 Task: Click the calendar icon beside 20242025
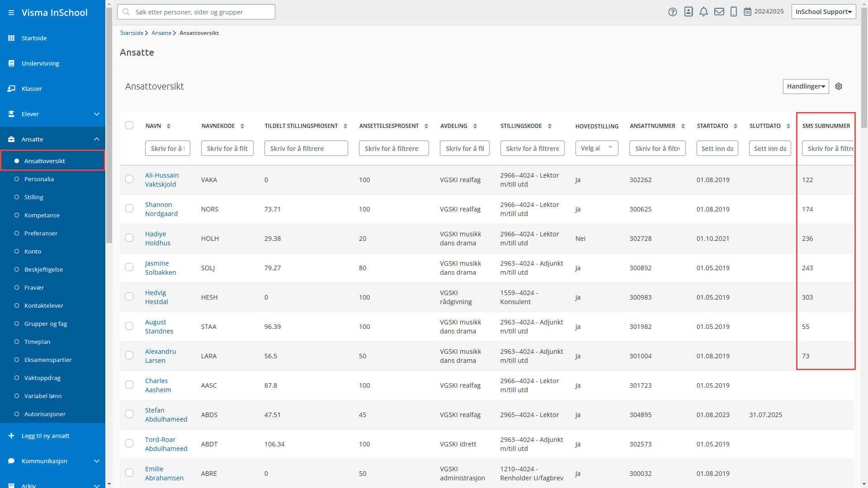748,12
